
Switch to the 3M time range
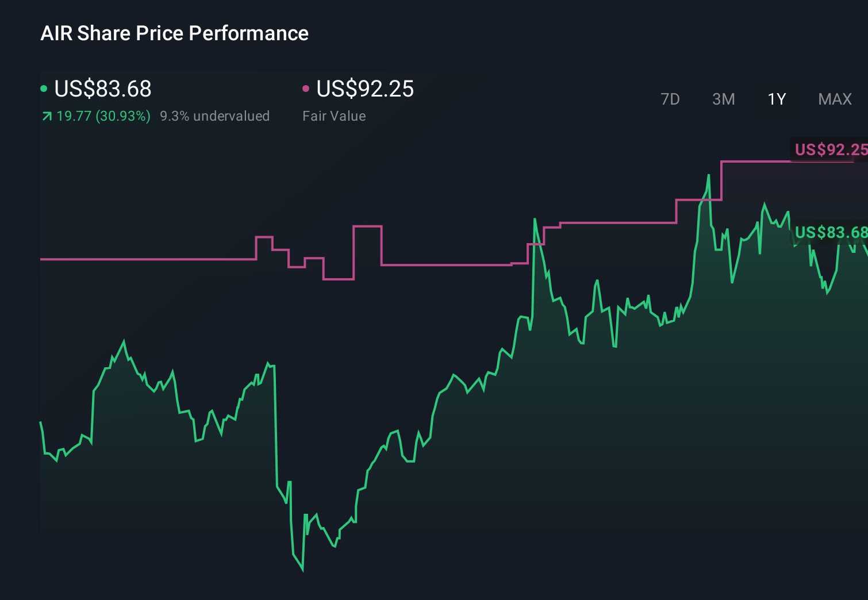pos(723,99)
